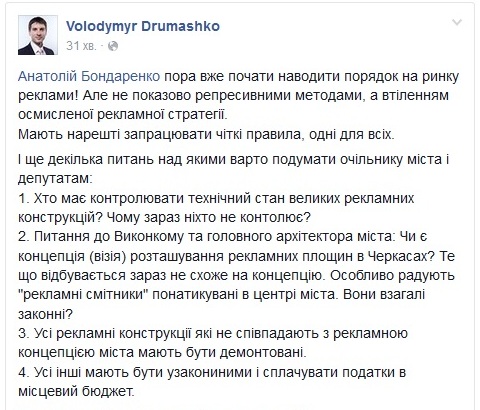Viewport: 480px width, 410px height.
Task: Click the word 'Черкасах?' in the post
Action: [x=397, y=256]
